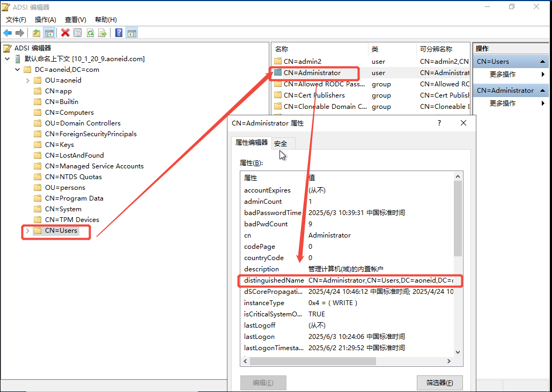Select the CN=LostAndFound tree item

pos(74,155)
